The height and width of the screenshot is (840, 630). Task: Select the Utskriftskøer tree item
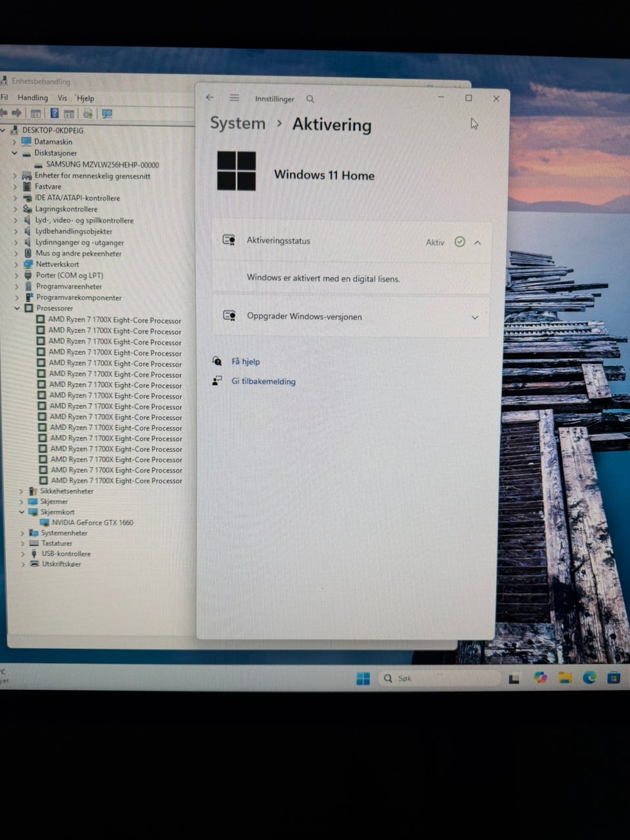point(62,564)
